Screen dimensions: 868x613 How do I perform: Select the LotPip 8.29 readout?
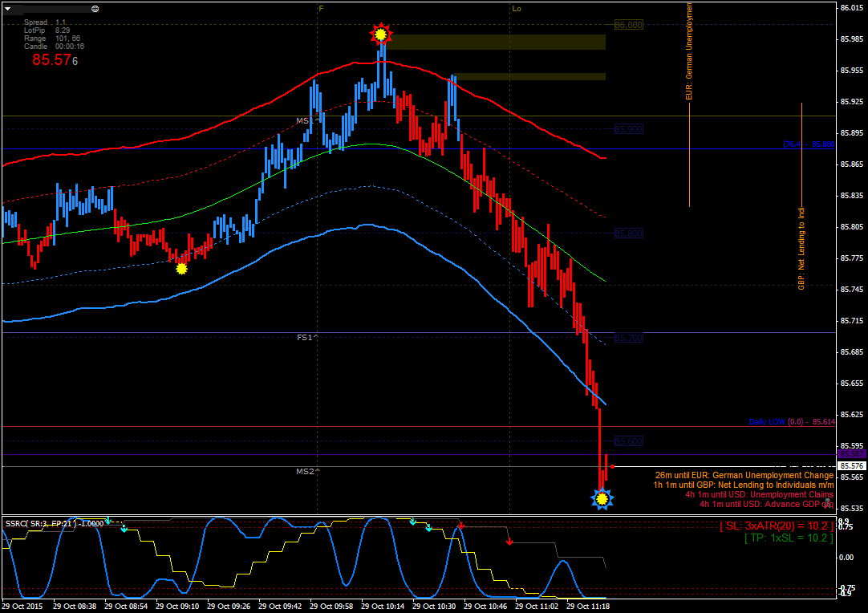click(47, 30)
